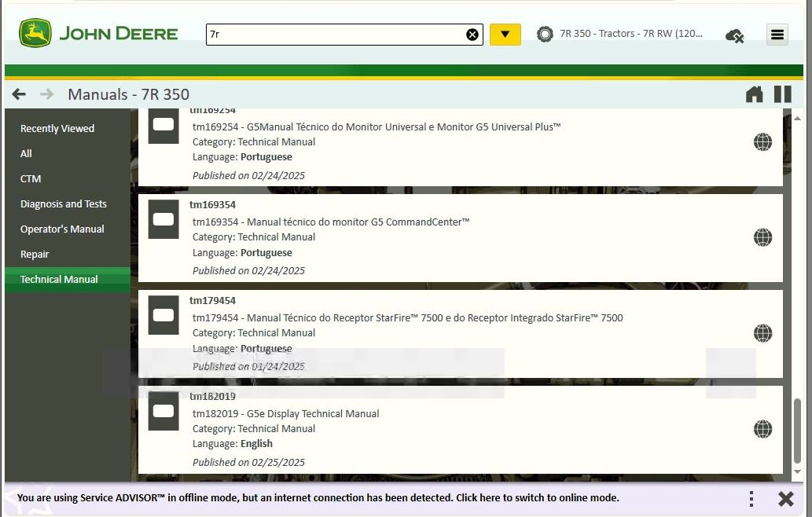Open tm169354 Manual técnico do monitor G5 CommandCenter
Screen dimensions: 812x517
(x=331, y=222)
